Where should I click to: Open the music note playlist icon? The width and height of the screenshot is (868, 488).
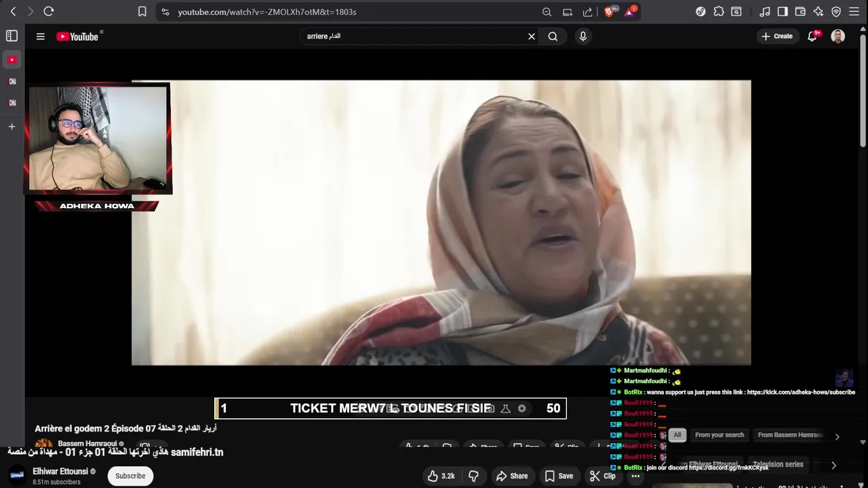tap(765, 12)
